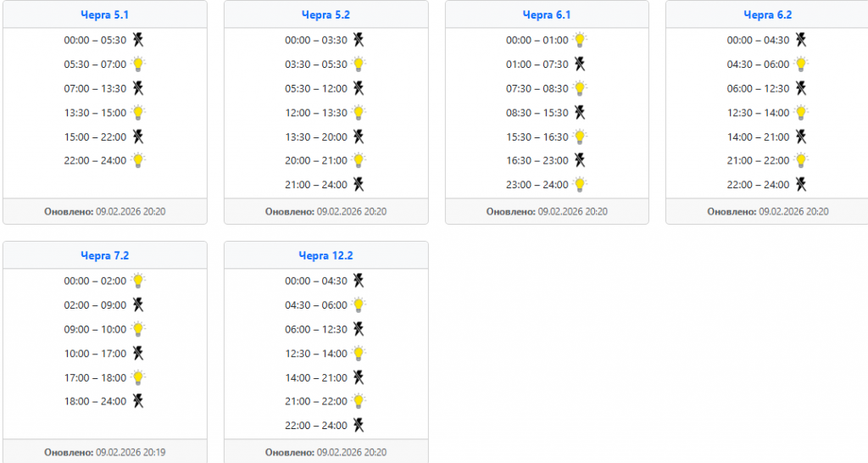Click light bulb icon for 04:30 – 06:00 in Черга 12.2
The image size is (868, 463).
click(359, 304)
